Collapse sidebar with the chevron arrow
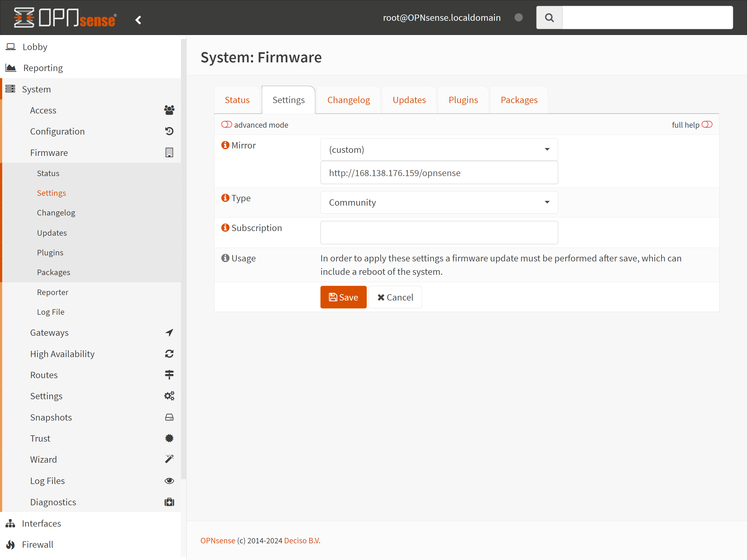The image size is (747, 560). [x=138, y=20]
